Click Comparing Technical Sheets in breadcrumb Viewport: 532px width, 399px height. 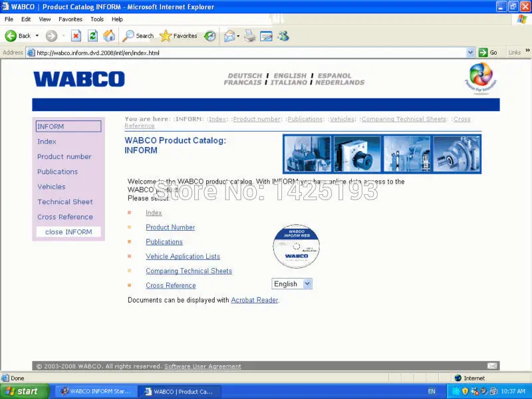coord(404,119)
